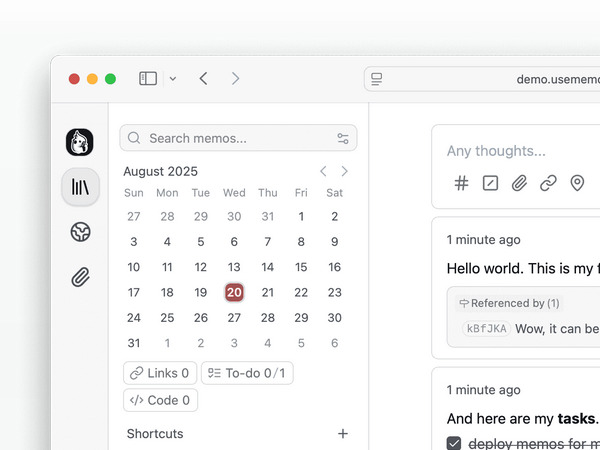The height and width of the screenshot is (450, 600).
Task: Toggle the browser sidebar panel
Action: point(148,78)
